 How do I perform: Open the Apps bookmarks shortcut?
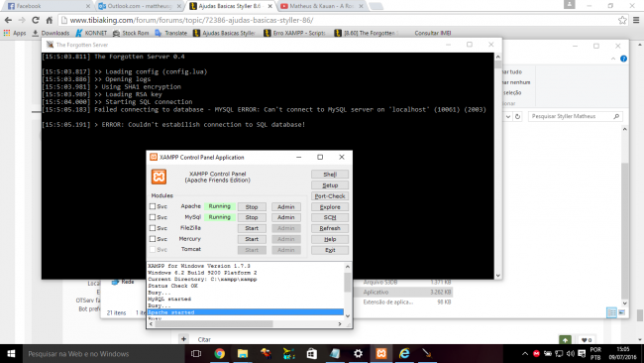15,33
